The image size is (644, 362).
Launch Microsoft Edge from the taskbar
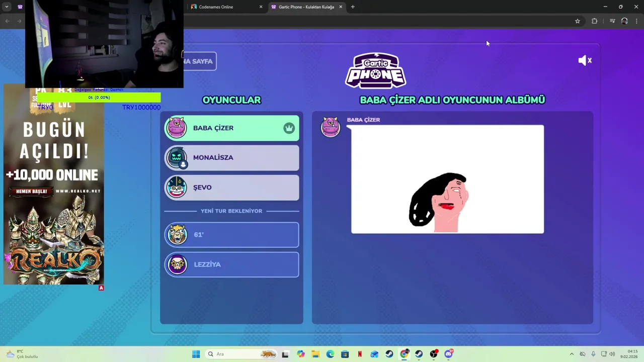tap(330, 354)
